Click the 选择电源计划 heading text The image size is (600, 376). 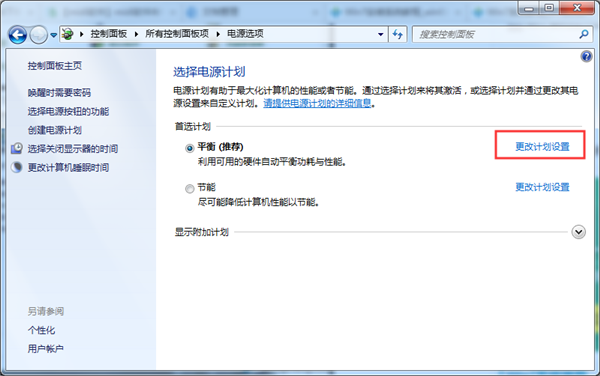pos(209,72)
